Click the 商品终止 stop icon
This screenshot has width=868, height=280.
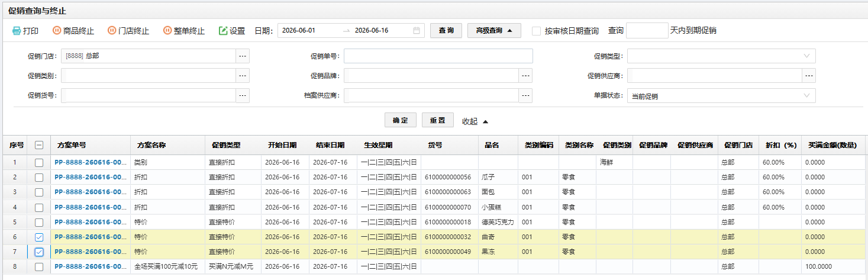[x=57, y=31]
